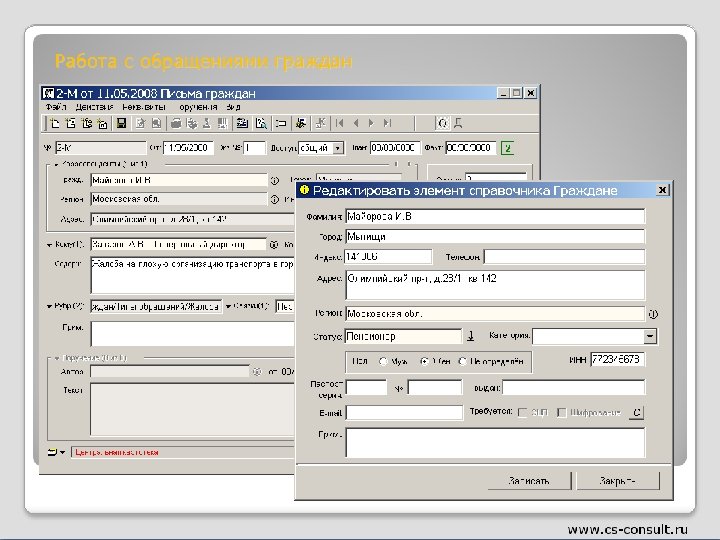Click the info icon beside the Кому field
The height and width of the screenshot is (540, 720).
(274, 245)
